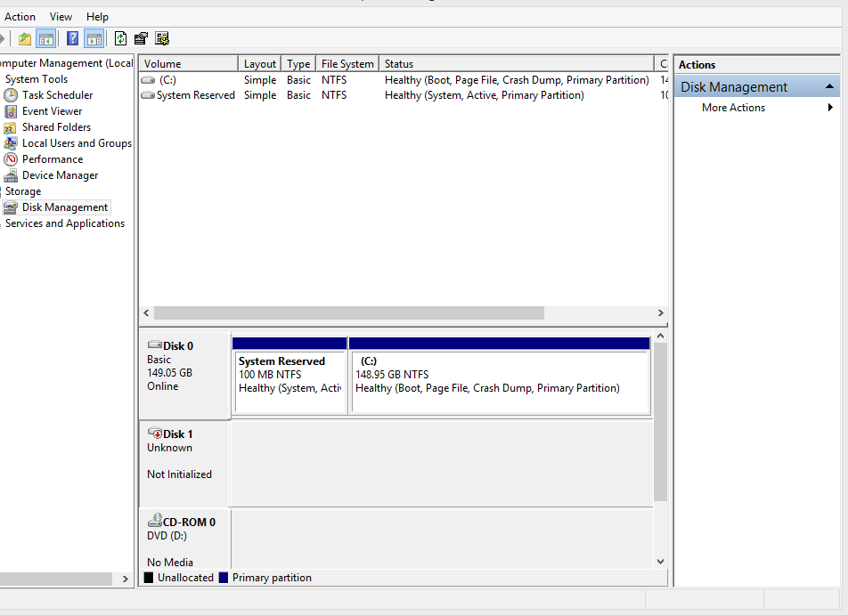Select Computer Management (Local) tree root
The width and height of the screenshot is (848, 616).
coord(67,63)
